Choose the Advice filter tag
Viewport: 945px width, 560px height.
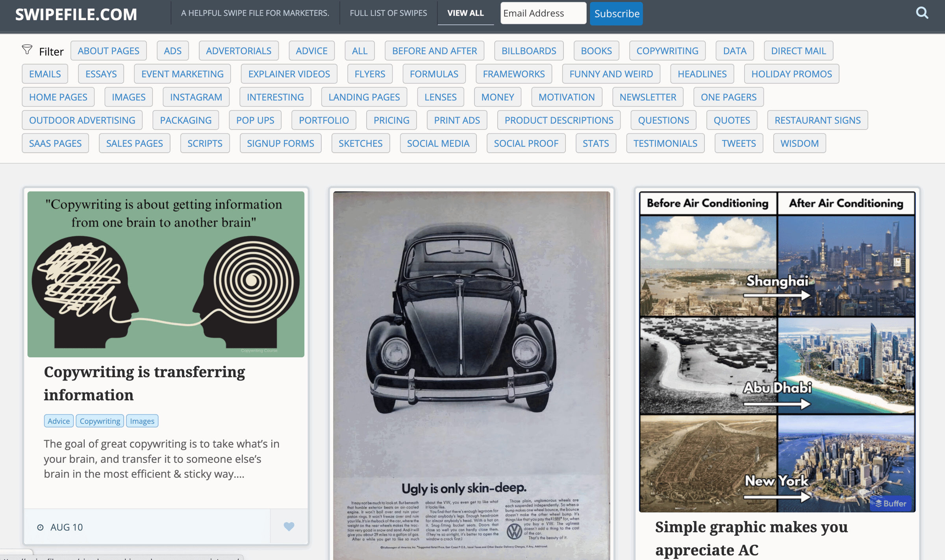[311, 51]
